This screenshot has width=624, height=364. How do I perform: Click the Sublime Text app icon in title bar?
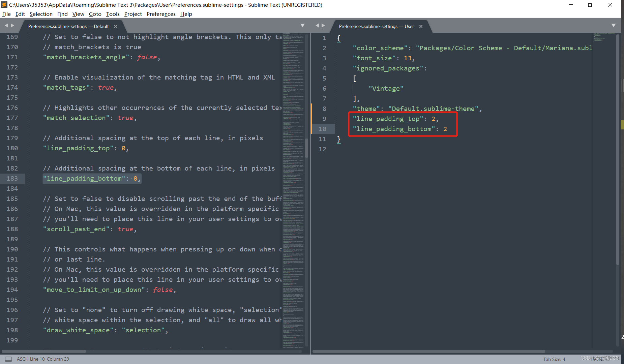[4, 5]
